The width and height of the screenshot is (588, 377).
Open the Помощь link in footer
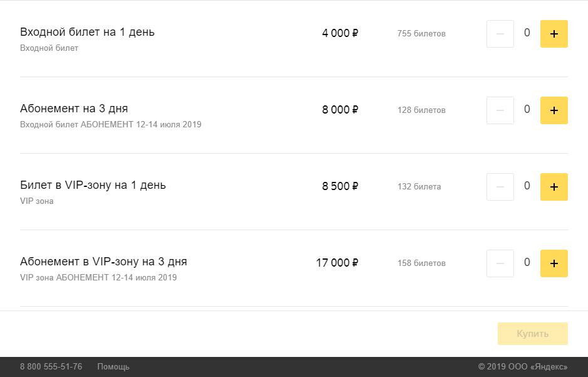[x=113, y=367]
